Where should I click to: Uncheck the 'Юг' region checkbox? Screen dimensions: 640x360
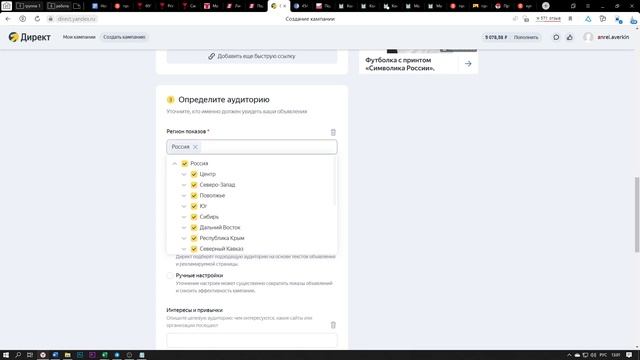pos(194,206)
